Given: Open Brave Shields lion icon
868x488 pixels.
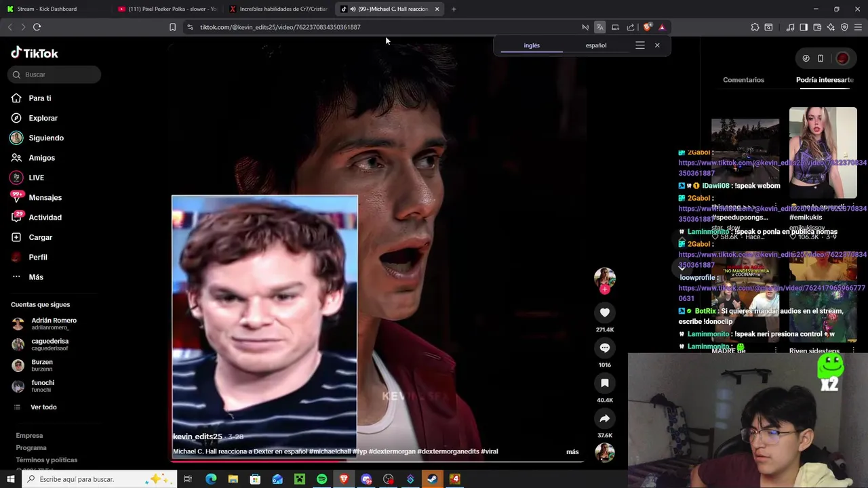Looking at the screenshot, I should pyautogui.click(x=647, y=27).
